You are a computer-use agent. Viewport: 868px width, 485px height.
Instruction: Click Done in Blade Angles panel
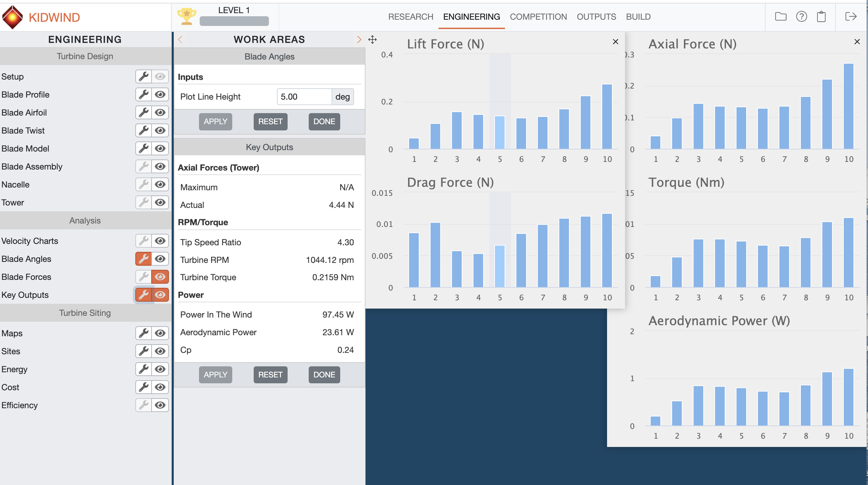[x=324, y=121]
